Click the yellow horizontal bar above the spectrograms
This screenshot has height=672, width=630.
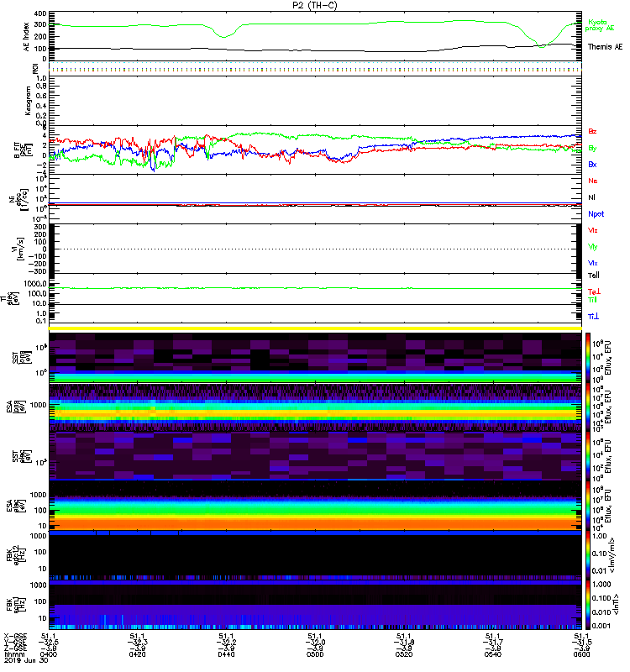pyautogui.click(x=315, y=328)
